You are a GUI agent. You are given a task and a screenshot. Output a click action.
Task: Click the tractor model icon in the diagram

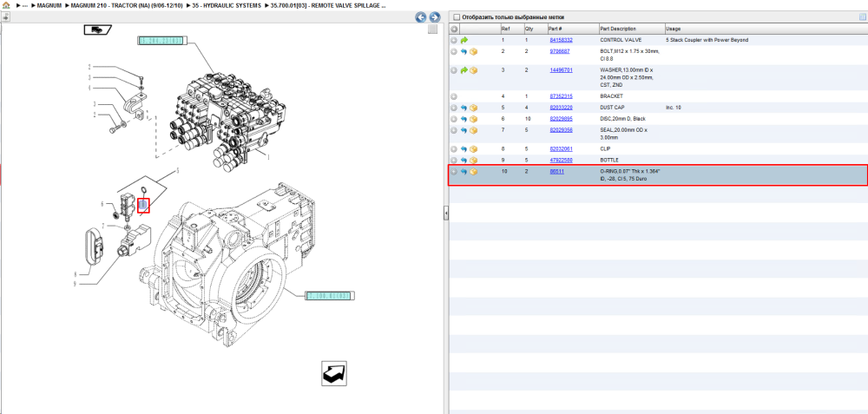[98, 30]
